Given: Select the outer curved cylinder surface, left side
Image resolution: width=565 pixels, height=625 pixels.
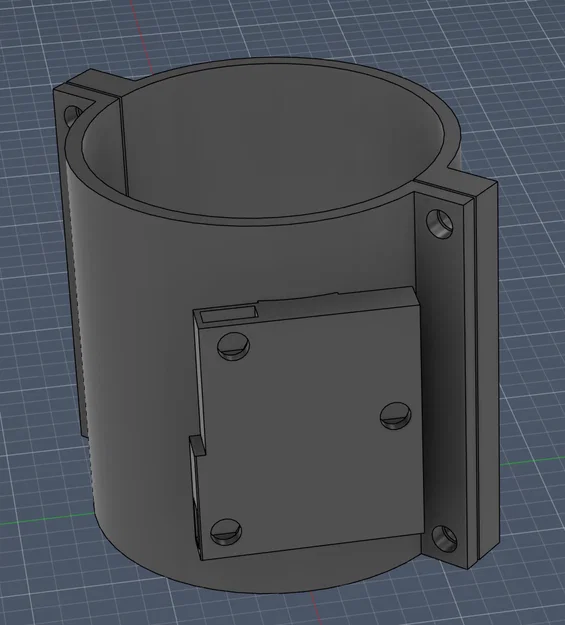Looking at the screenshot, I should coord(132,359).
